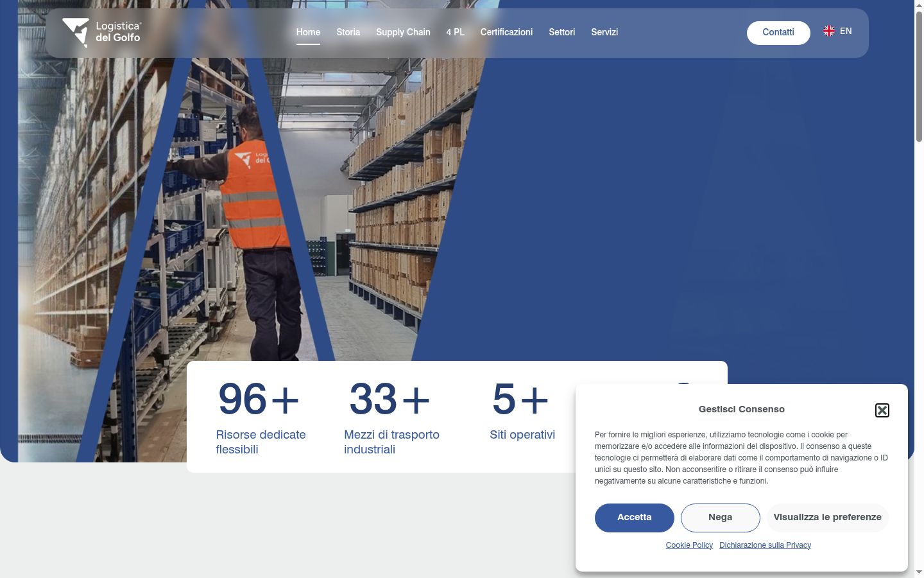
Task: Decline cookies with the Nega button
Action: click(x=721, y=518)
